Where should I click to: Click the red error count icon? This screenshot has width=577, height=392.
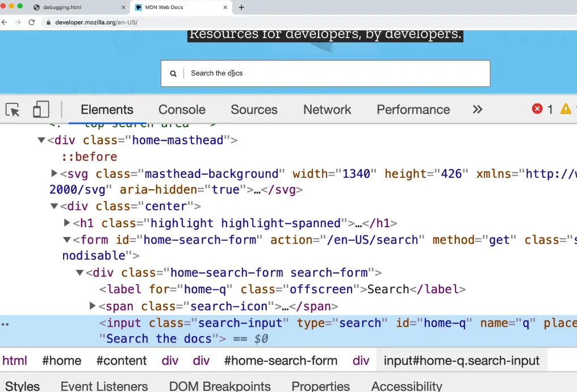pos(537,109)
